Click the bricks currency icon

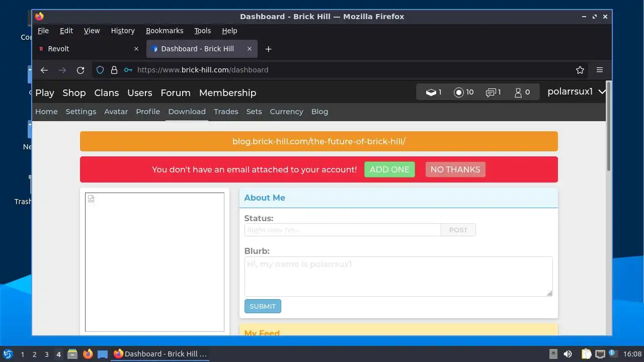(431, 93)
